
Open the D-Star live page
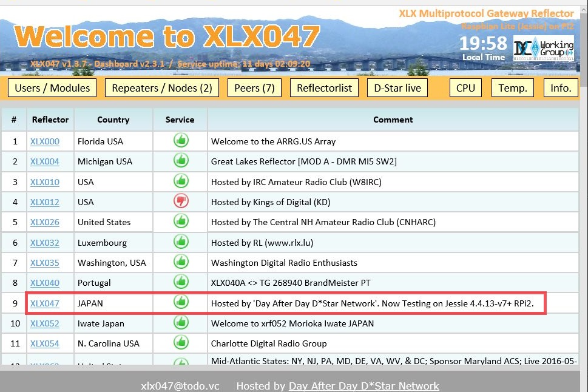click(397, 87)
